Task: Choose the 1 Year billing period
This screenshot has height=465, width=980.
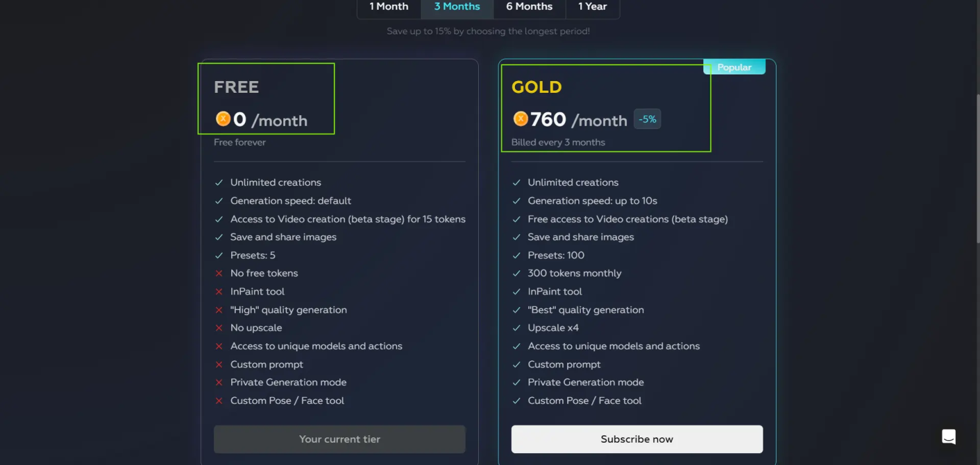Action: click(x=592, y=7)
